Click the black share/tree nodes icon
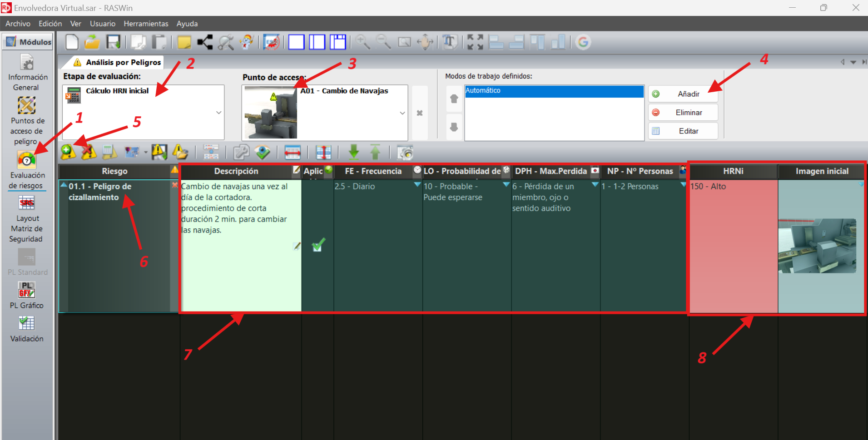Image resolution: width=868 pixels, height=440 pixels. point(205,42)
